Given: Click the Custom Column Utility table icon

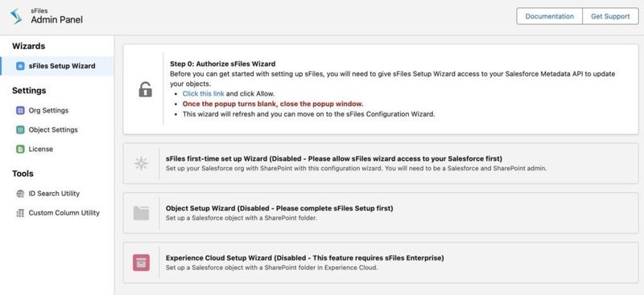Looking at the screenshot, I should pos(20,213).
